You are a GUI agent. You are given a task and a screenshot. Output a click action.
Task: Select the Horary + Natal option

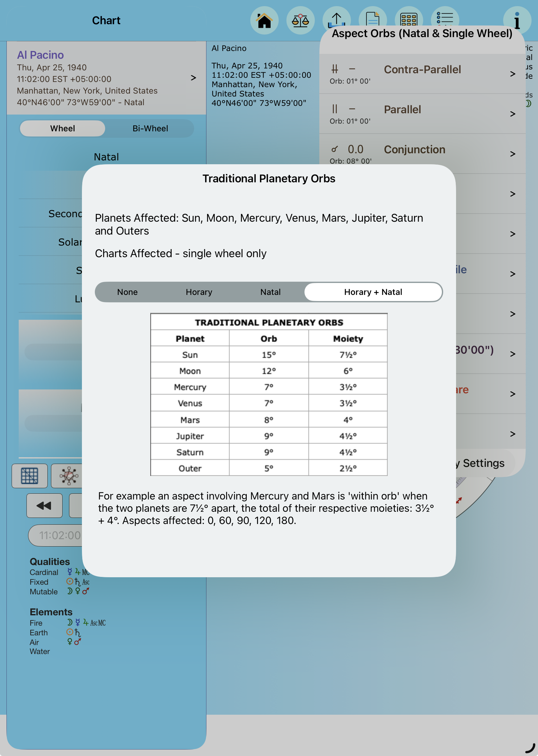click(x=373, y=292)
